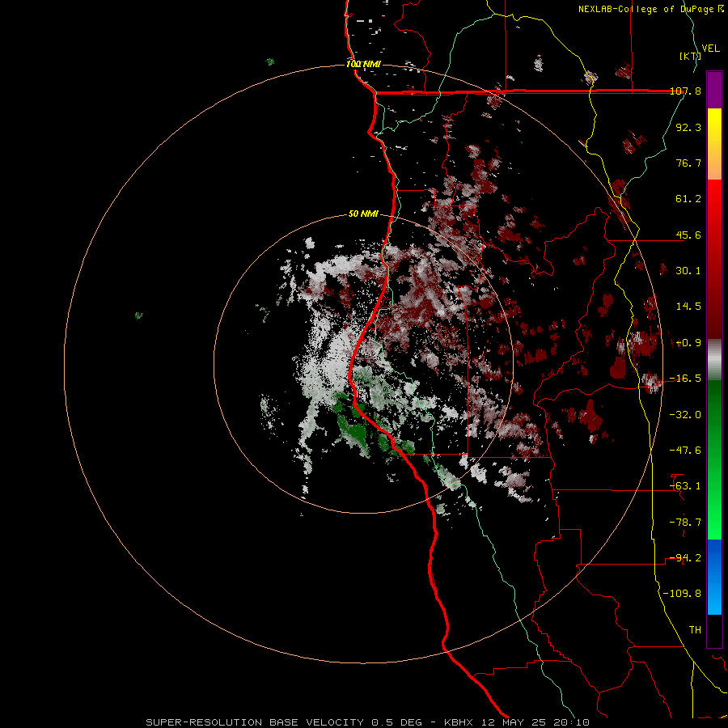Viewport: 728px width, 728px height.
Task: Click the 45.6 legend value
Action: click(x=688, y=235)
